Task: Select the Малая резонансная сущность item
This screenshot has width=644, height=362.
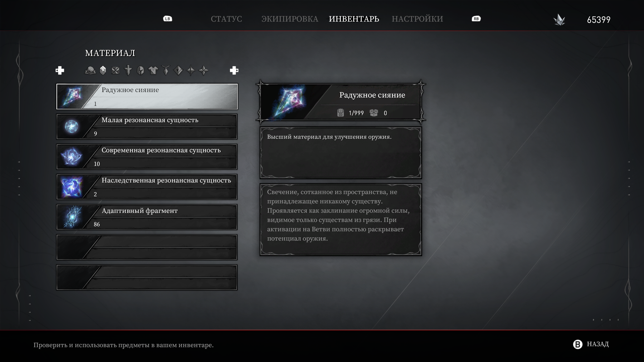Action: coord(147,127)
